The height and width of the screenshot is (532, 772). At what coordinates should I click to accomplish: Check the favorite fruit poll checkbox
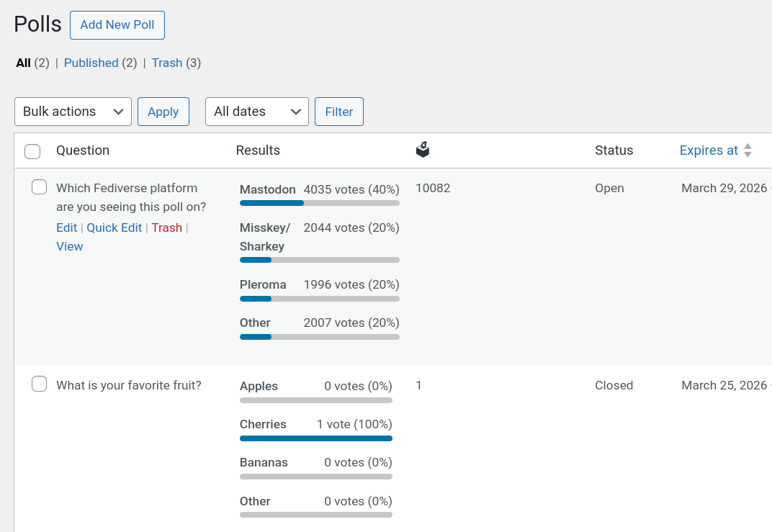pyautogui.click(x=40, y=384)
